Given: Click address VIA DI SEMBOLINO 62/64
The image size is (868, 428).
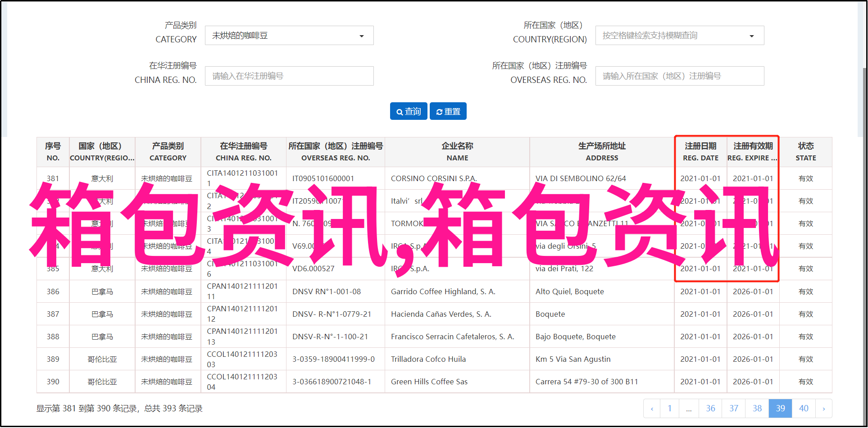Looking at the screenshot, I should 581,179.
